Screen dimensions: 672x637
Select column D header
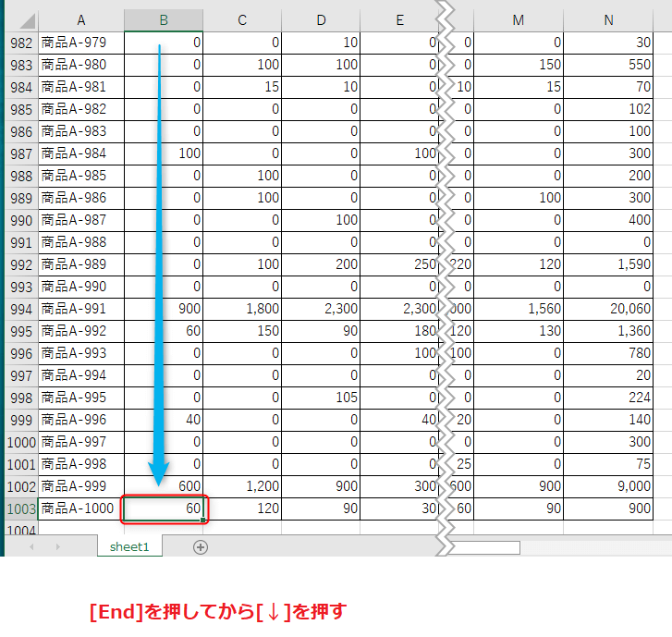(x=321, y=20)
